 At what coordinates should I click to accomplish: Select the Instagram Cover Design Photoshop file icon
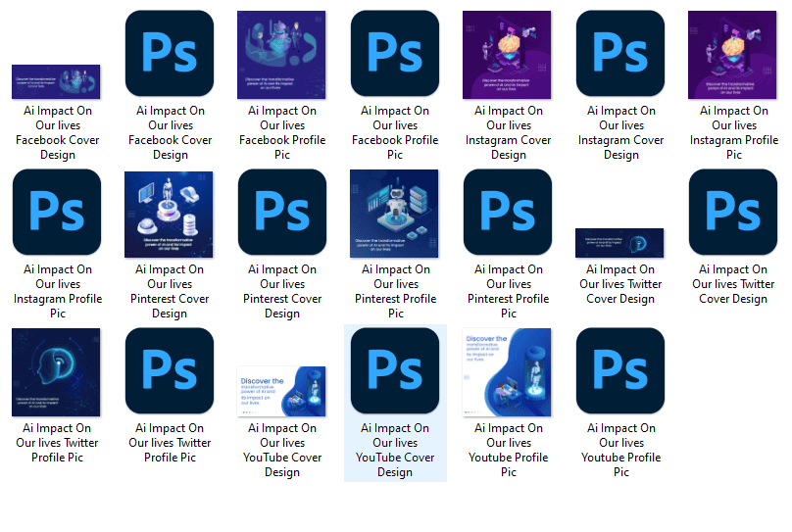619,54
